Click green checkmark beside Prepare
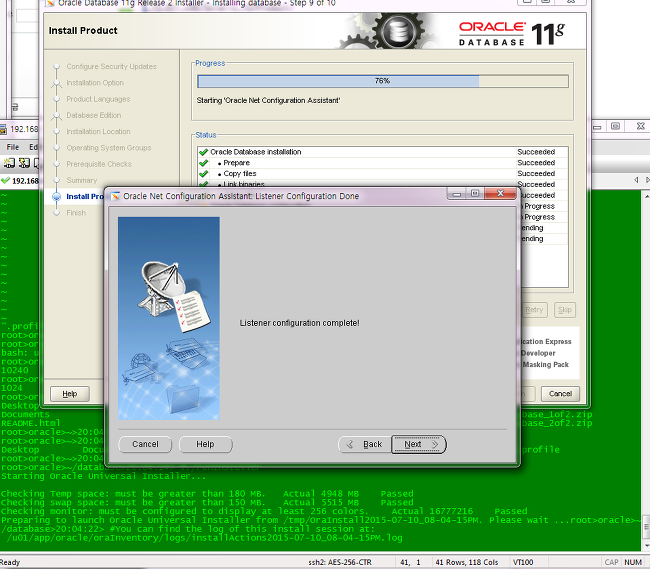The width and height of the screenshot is (650, 569). click(x=203, y=163)
